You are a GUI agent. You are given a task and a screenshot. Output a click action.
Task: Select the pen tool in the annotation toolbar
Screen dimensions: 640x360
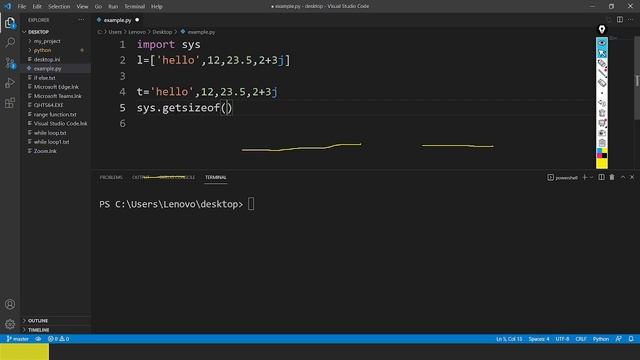(x=602, y=63)
